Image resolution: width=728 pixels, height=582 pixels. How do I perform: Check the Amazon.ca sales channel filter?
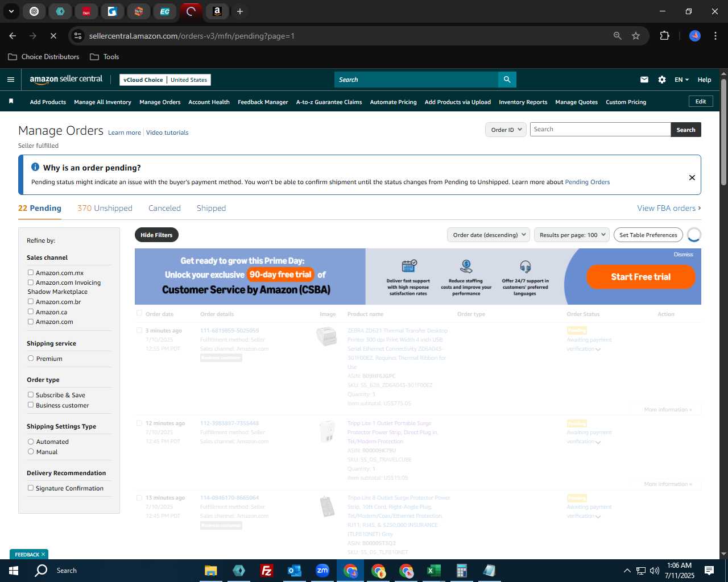(x=31, y=311)
